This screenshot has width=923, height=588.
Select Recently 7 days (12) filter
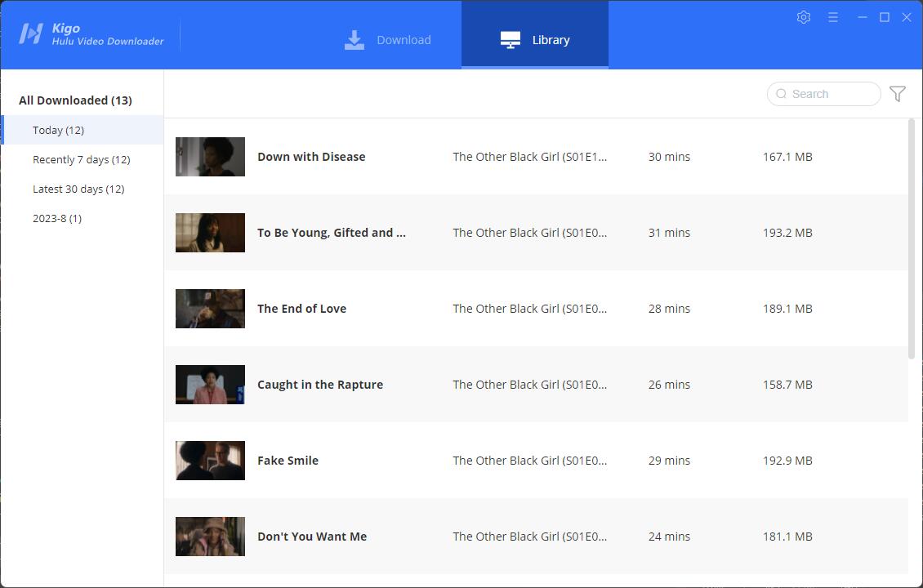82,159
